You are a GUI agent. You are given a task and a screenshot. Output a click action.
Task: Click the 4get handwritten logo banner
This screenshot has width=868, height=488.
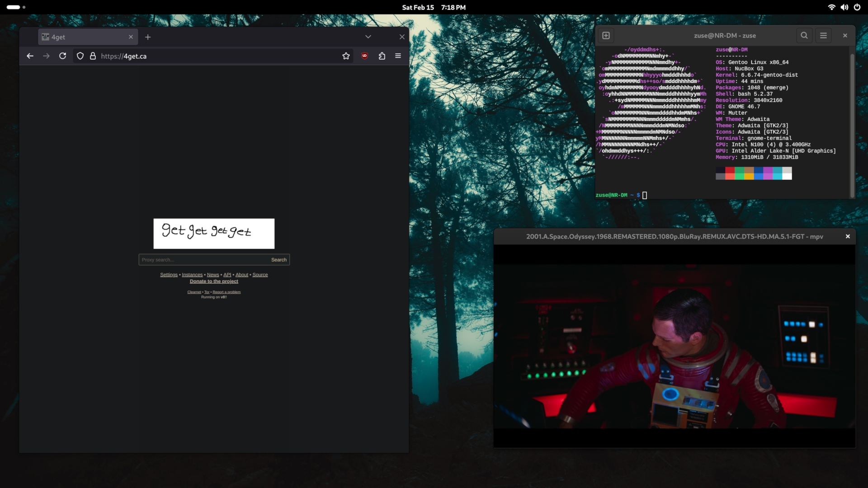point(214,234)
